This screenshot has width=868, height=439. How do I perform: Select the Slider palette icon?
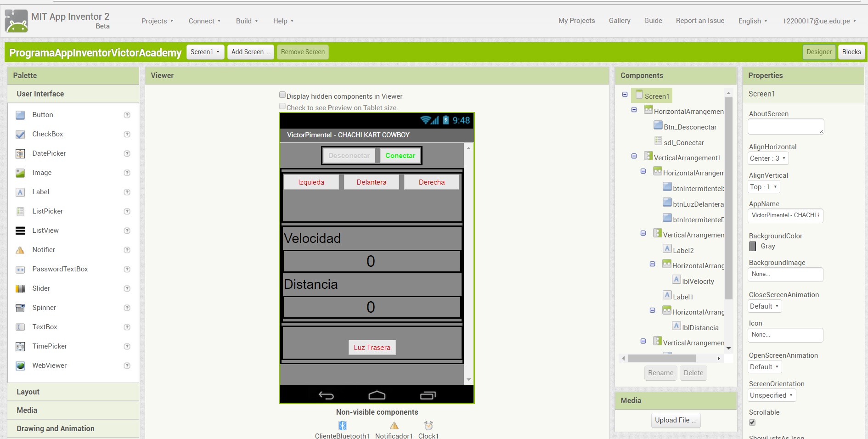click(20, 288)
